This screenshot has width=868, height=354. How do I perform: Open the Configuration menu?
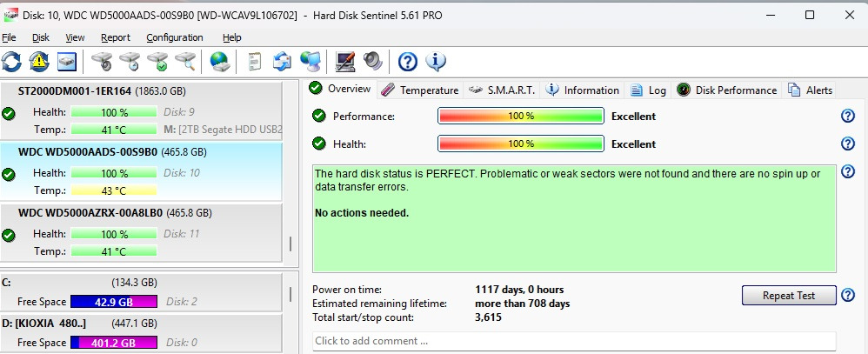(174, 37)
